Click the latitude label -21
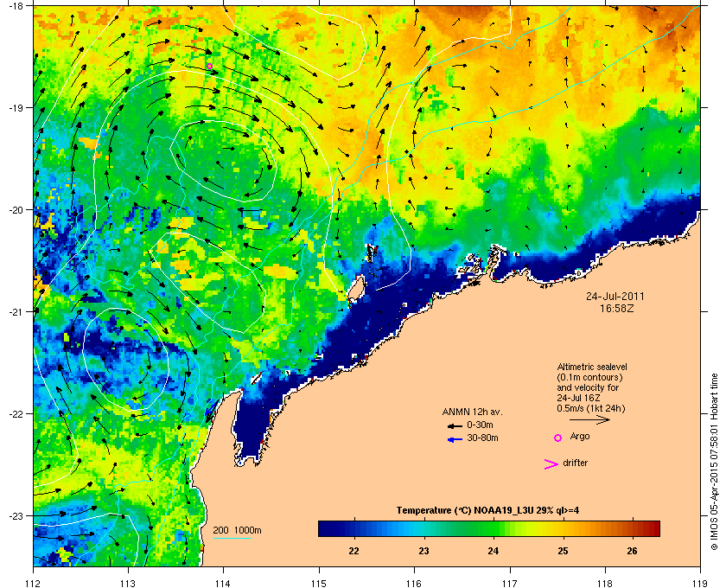 coord(15,311)
